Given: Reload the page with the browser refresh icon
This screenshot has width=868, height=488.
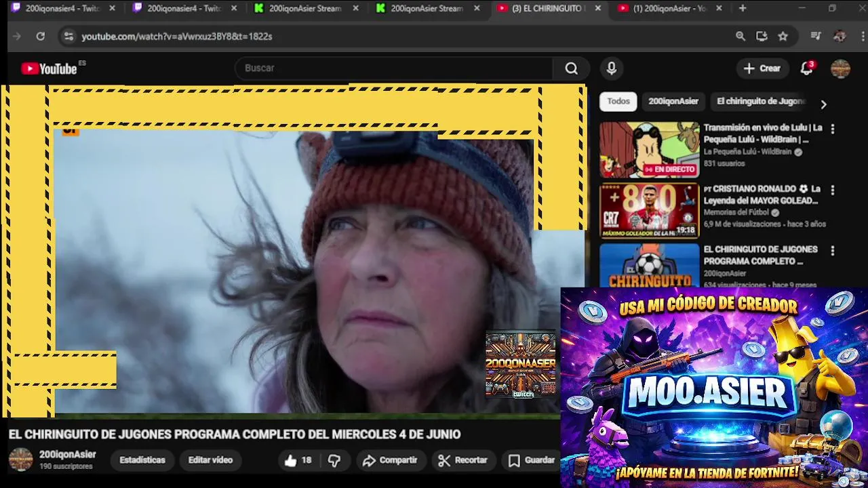Looking at the screenshot, I should [x=41, y=37].
